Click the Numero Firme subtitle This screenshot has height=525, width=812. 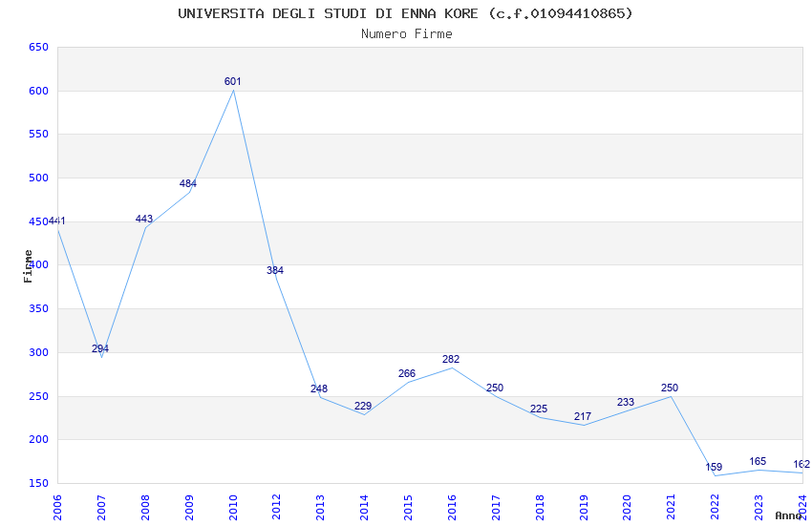click(407, 34)
